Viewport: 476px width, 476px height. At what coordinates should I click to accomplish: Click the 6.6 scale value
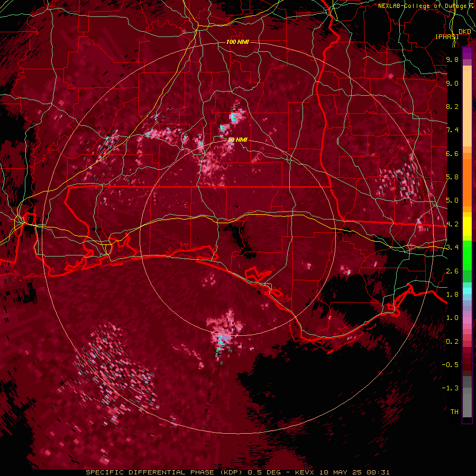452,153
